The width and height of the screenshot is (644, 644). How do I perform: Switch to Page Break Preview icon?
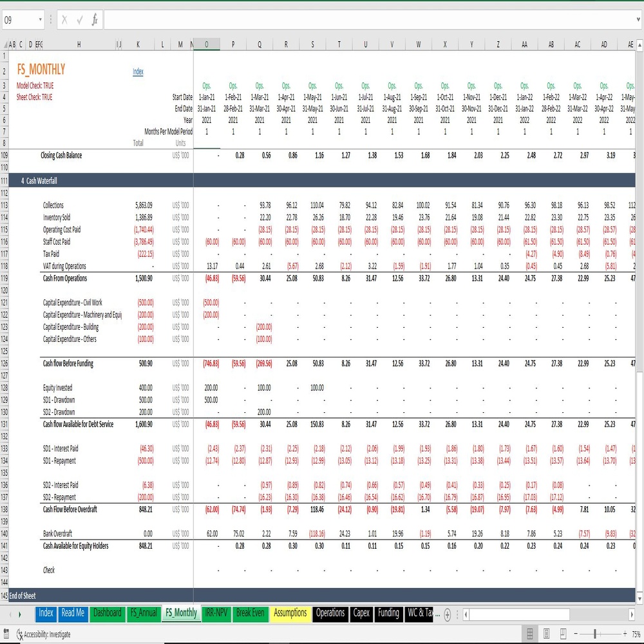click(563, 634)
